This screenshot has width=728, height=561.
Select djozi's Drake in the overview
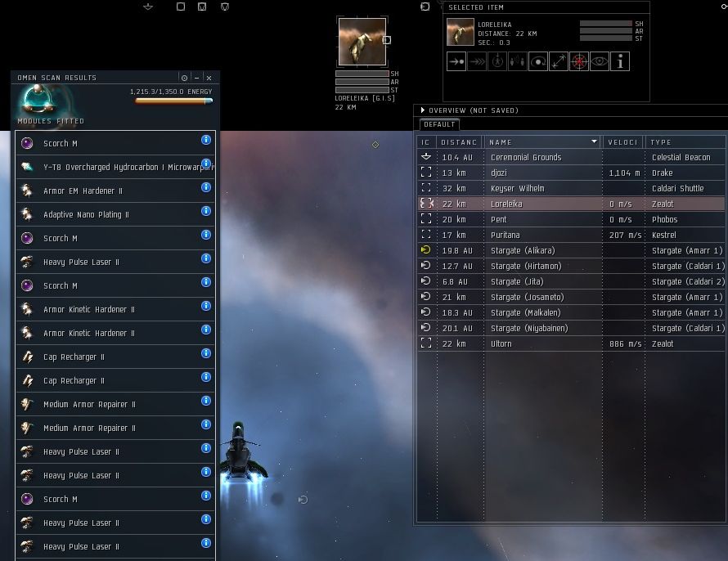[x=572, y=173]
